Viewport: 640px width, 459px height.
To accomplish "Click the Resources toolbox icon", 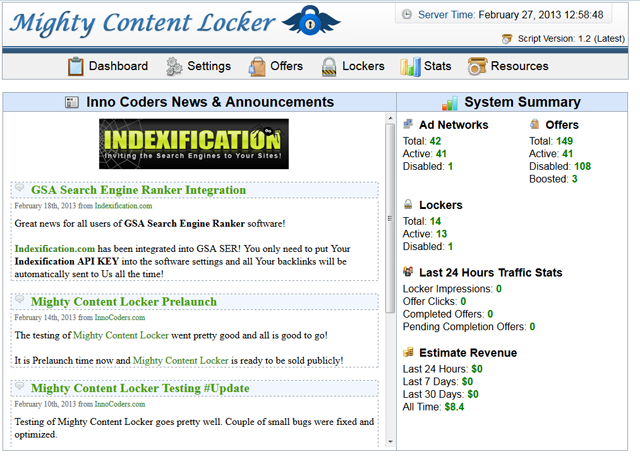I will [477, 67].
